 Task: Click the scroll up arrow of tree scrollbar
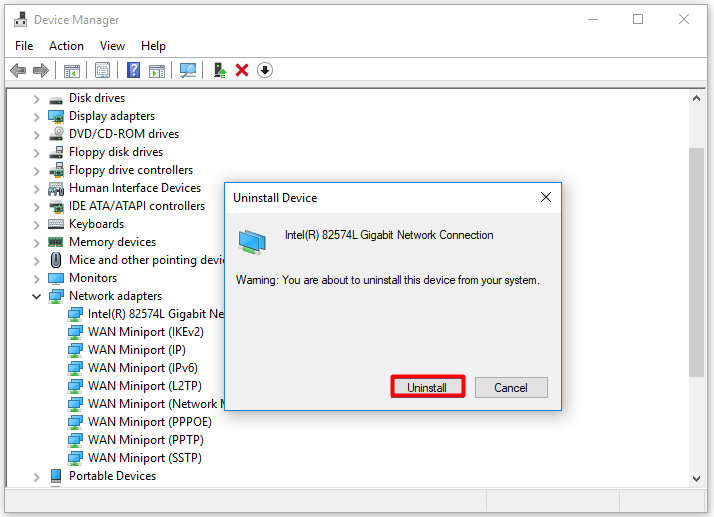696,98
